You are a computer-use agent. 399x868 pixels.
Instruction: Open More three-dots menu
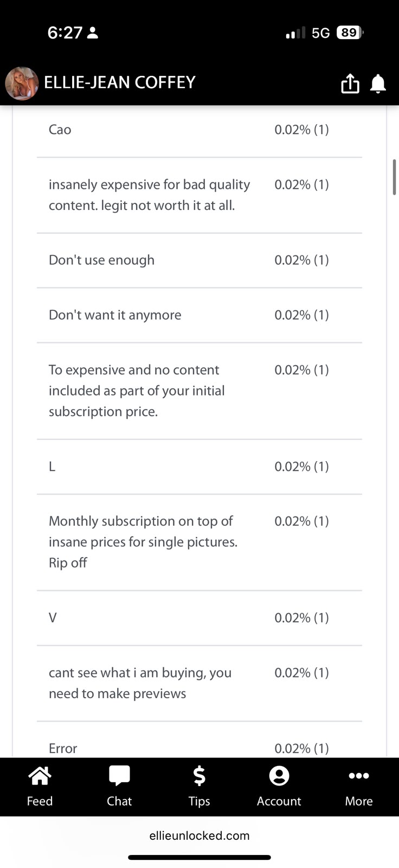pyautogui.click(x=359, y=786)
